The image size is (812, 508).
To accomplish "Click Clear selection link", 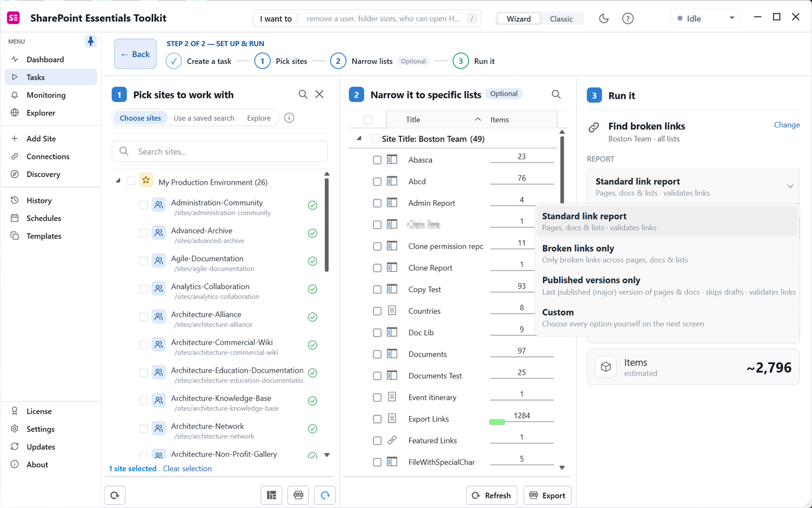I will (187, 468).
